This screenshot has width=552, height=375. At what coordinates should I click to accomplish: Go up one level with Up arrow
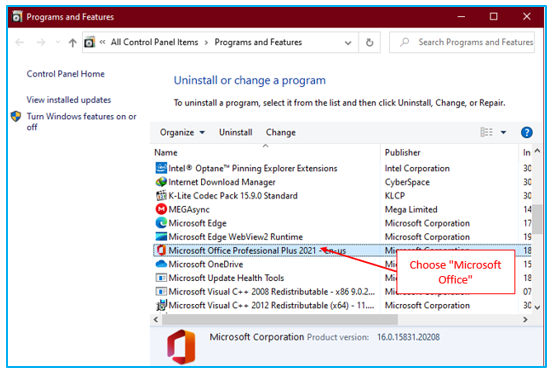click(x=73, y=43)
